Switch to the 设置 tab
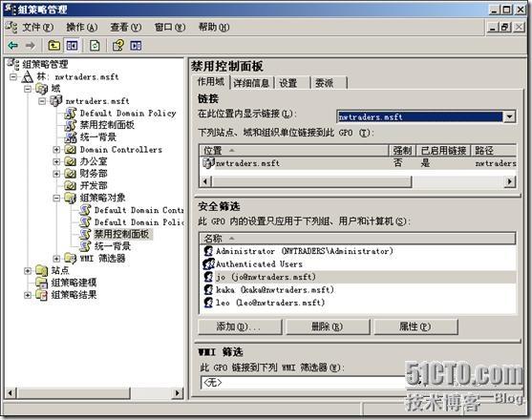532x420 pixels. [293, 83]
